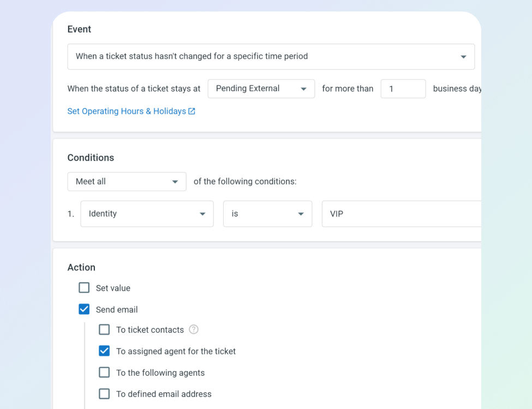Check the To defined email address option
Screen dimensions: 532x409
[104, 393]
